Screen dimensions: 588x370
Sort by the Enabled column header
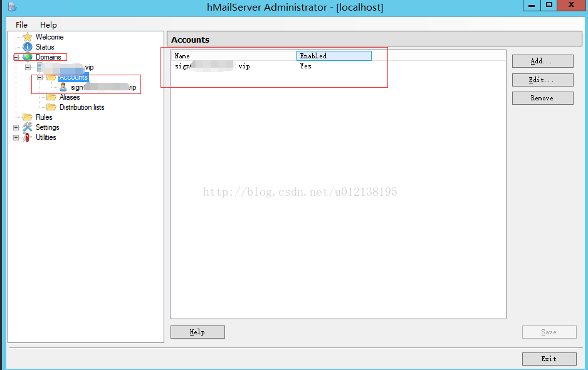point(334,56)
